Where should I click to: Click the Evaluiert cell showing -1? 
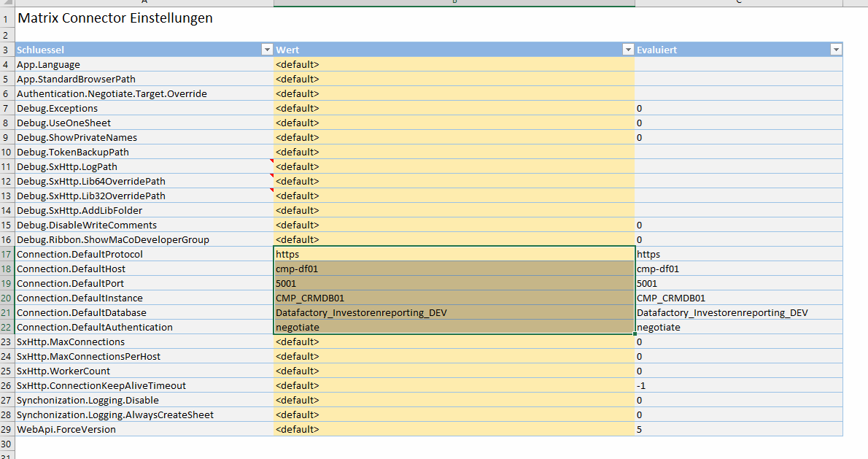tap(738, 386)
